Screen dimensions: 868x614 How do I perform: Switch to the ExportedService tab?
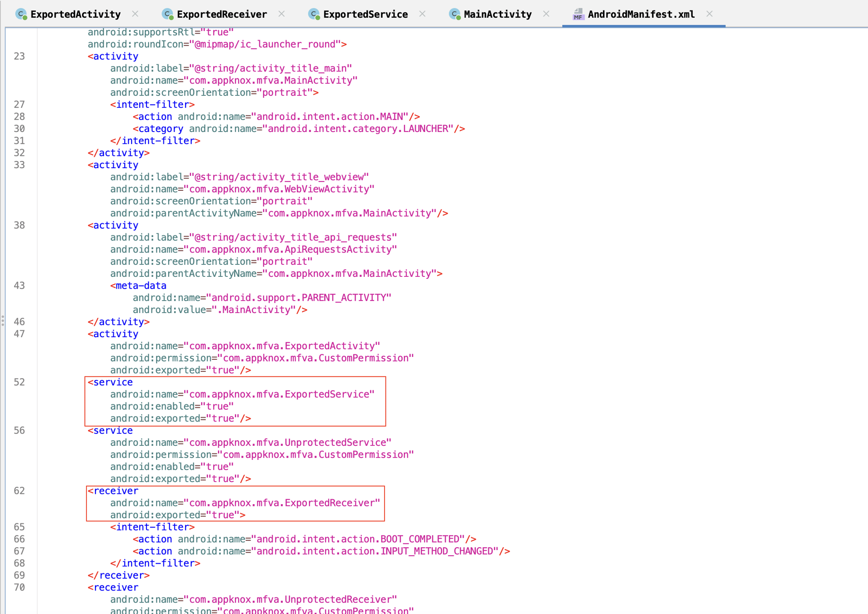click(365, 14)
